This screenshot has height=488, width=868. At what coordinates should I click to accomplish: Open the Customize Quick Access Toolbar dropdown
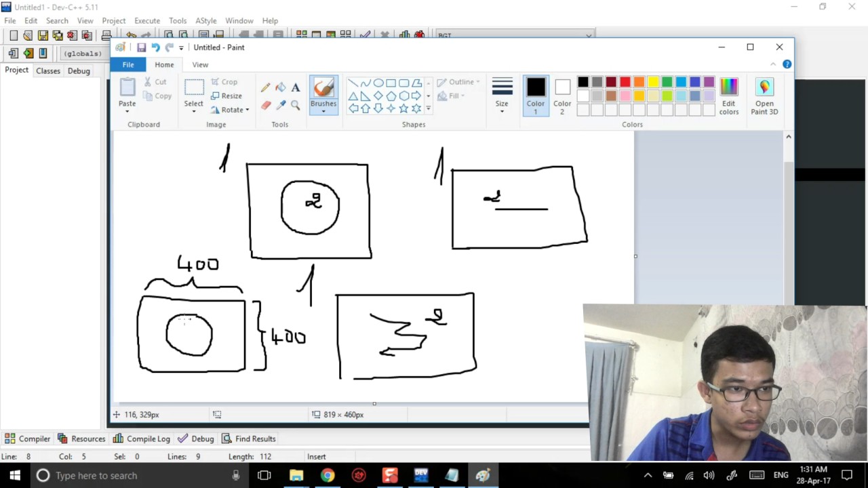(181, 48)
